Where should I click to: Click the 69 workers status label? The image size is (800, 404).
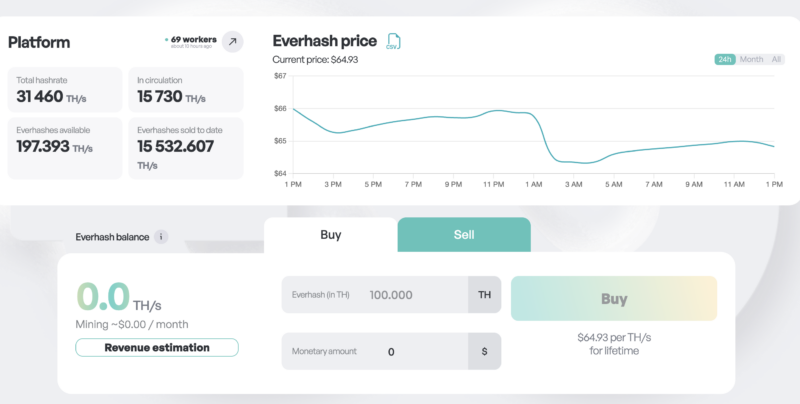[x=191, y=40]
